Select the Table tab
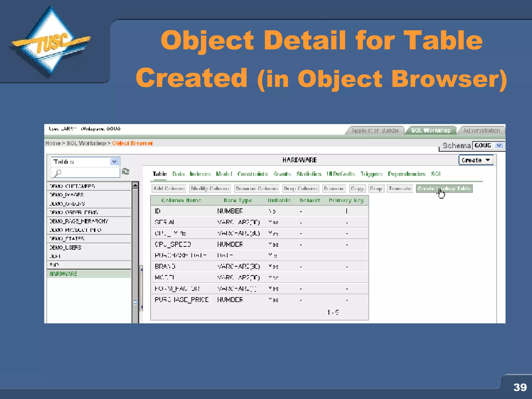 pos(160,174)
